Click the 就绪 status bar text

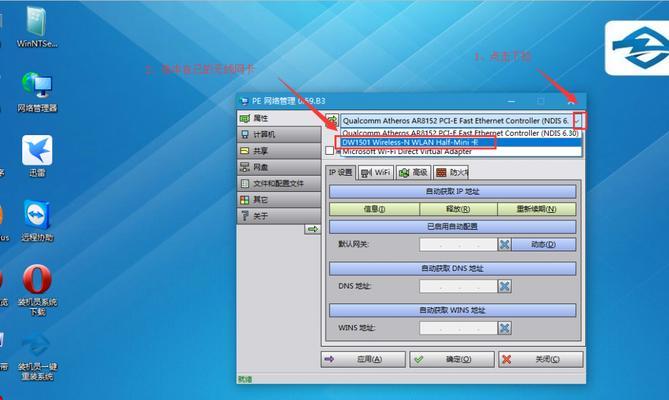(x=245, y=379)
